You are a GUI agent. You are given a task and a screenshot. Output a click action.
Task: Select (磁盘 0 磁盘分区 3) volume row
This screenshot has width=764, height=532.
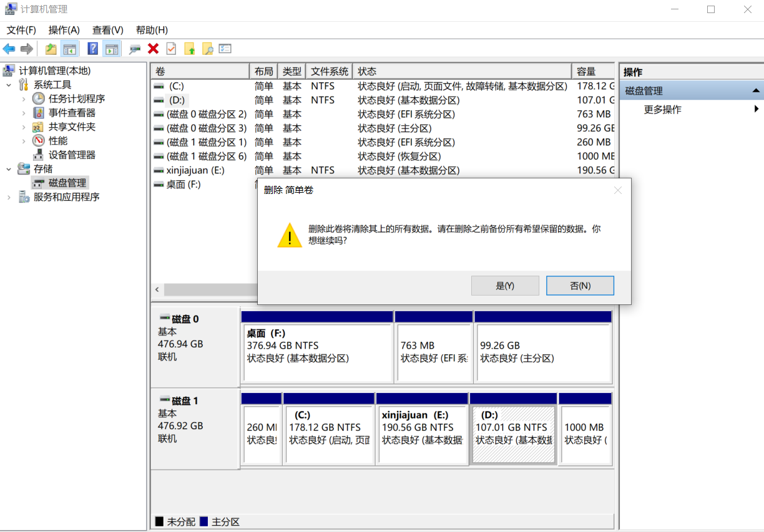tap(384, 128)
